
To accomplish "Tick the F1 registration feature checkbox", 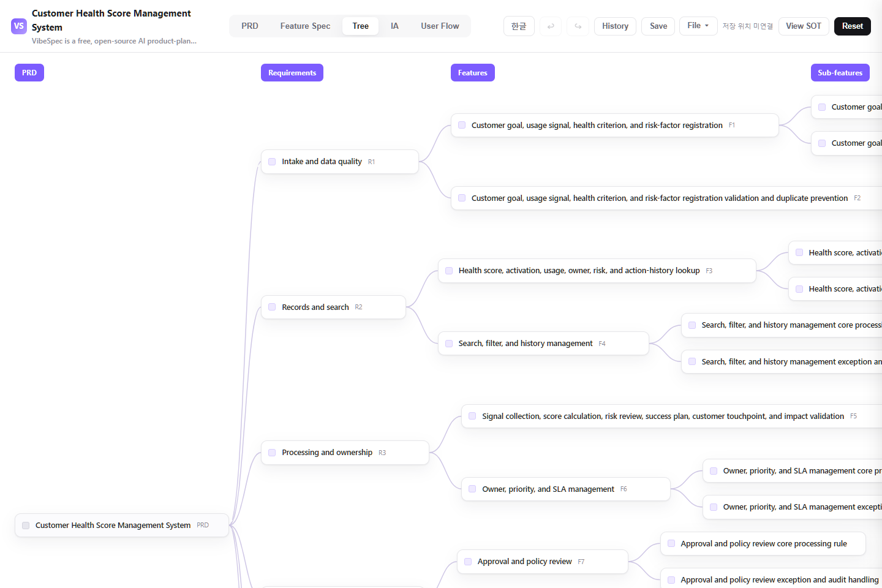I will [x=462, y=126].
